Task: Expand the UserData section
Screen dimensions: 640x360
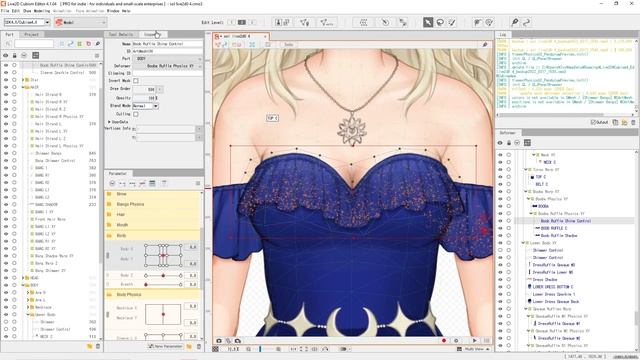Action: pos(109,122)
